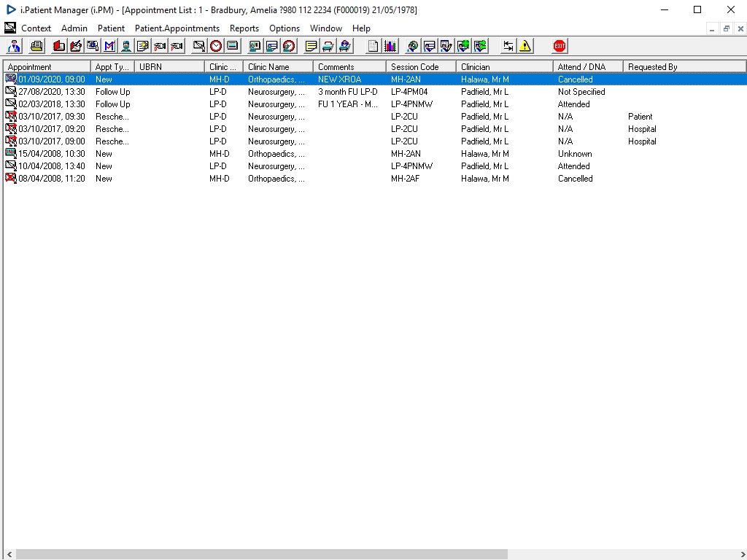Click the left-right swap arrows toolbar icon
Viewport: 747px width, 560px height.
(508, 46)
